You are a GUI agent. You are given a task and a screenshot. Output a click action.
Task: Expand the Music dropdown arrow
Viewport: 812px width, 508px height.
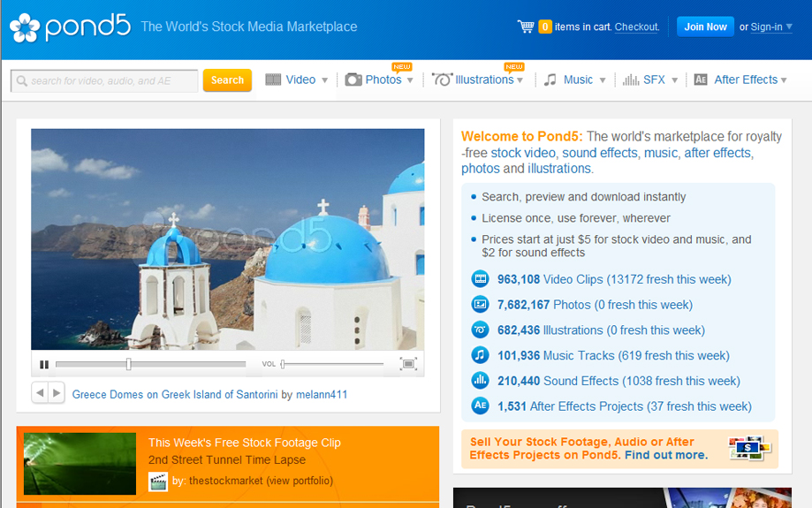603,80
